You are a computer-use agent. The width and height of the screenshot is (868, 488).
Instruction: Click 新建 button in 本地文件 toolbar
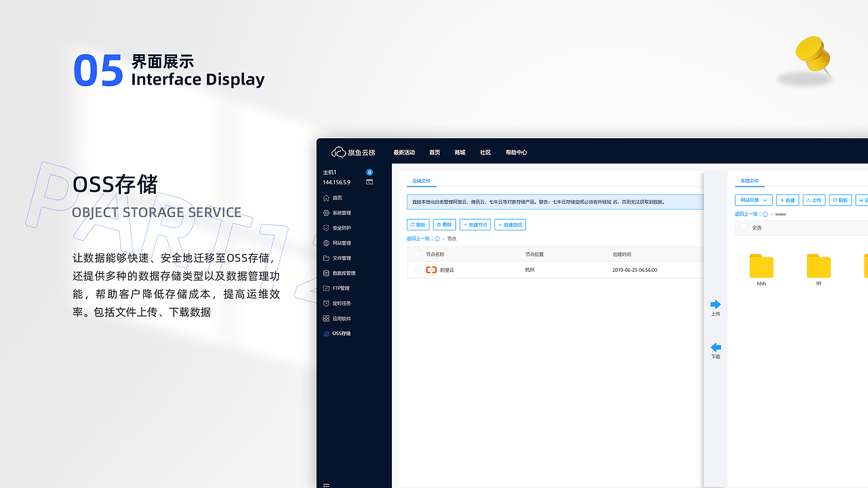[787, 200]
